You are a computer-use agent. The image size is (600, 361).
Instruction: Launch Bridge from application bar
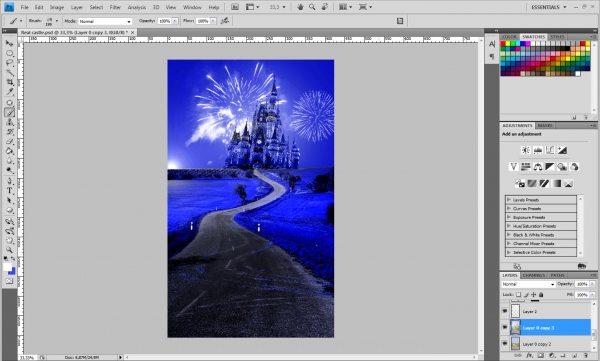[235, 7]
